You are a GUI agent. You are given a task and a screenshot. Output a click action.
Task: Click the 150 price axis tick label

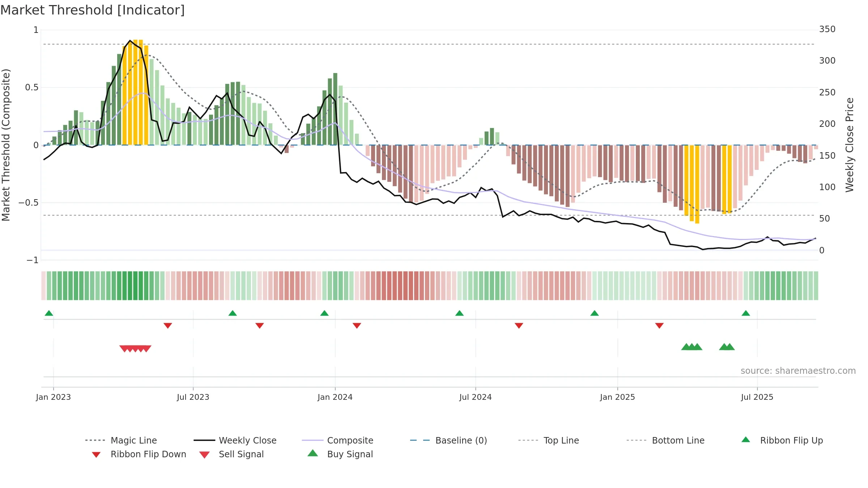click(827, 156)
